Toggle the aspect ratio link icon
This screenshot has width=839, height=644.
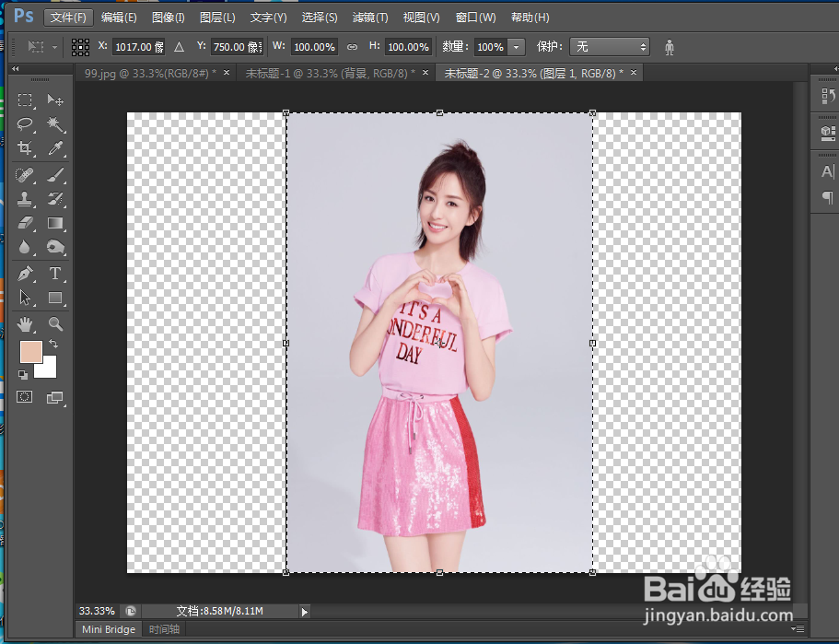(x=352, y=47)
